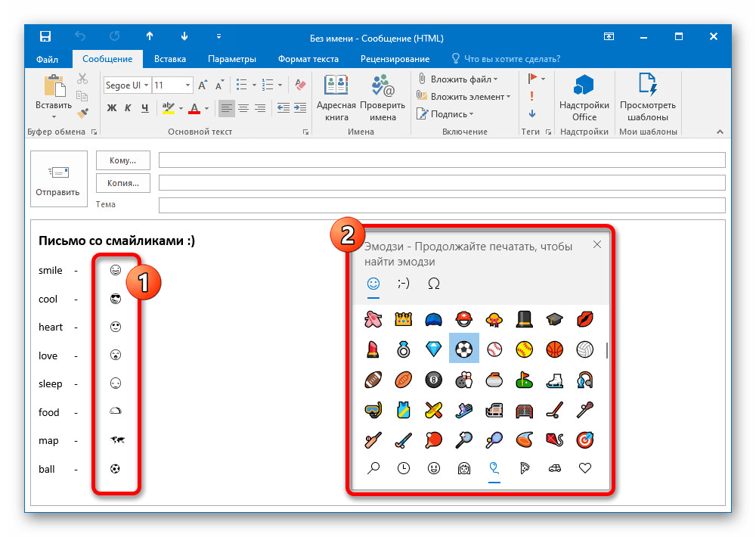This screenshot has width=756, height=537.
Task: Apply the red font color swatch
Action: [194, 108]
